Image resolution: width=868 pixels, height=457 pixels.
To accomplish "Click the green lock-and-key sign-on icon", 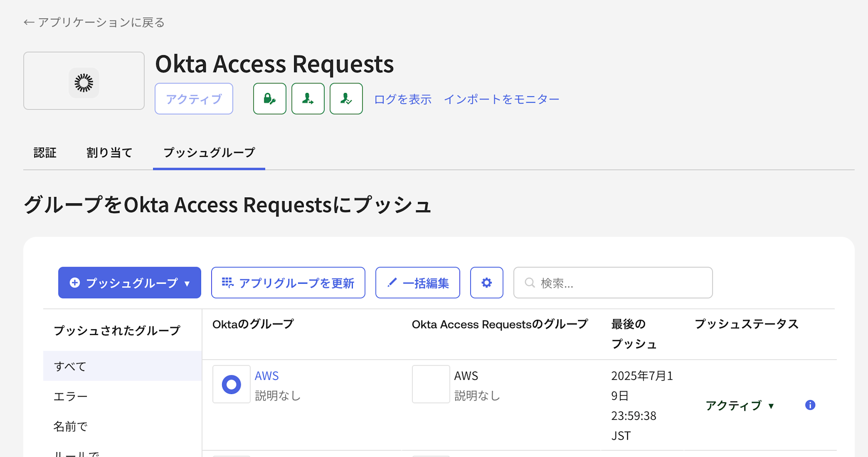I will coord(270,99).
